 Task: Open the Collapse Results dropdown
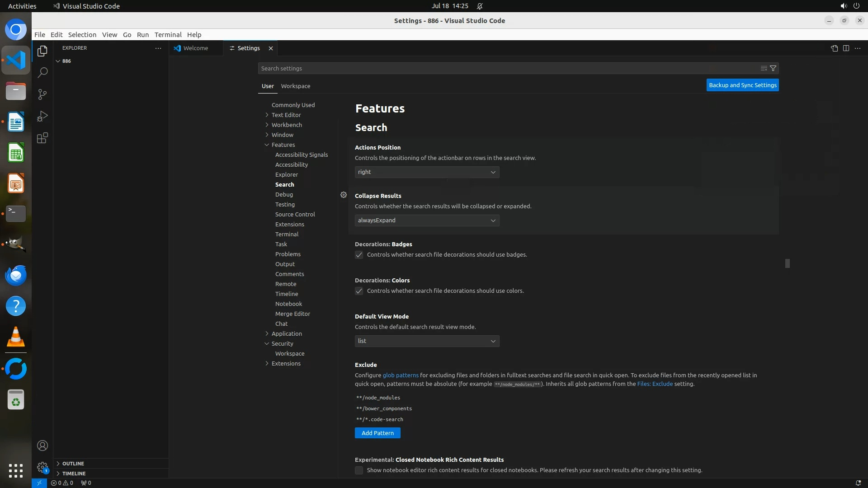tap(427, 221)
